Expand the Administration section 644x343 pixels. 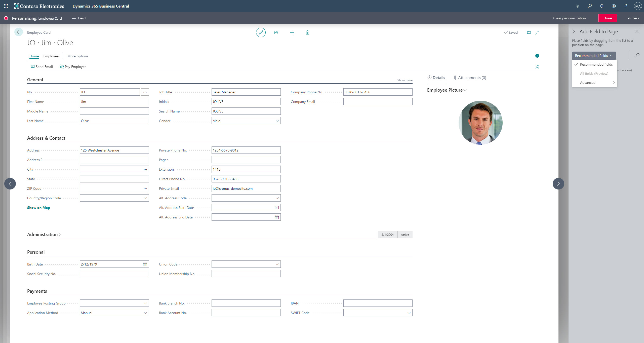coord(44,235)
